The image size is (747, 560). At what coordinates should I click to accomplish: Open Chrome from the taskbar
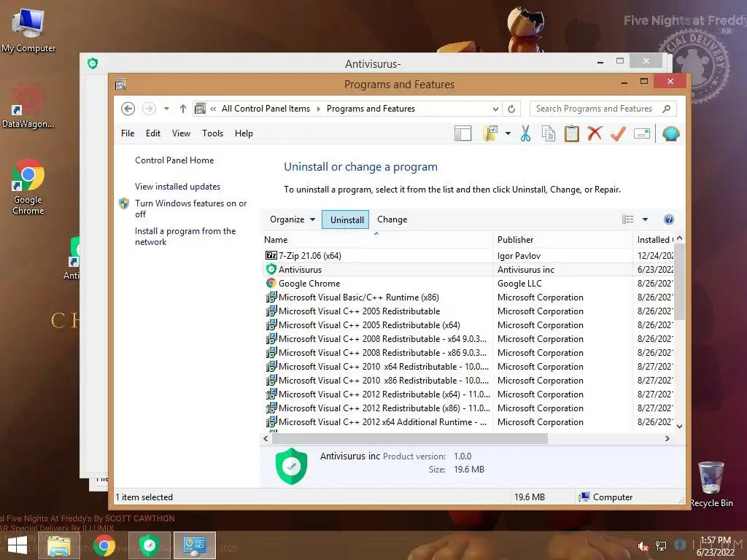(x=104, y=545)
